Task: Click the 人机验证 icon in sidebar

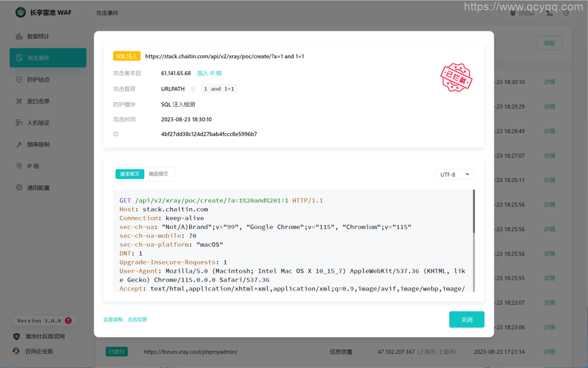Action: click(x=19, y=123)
